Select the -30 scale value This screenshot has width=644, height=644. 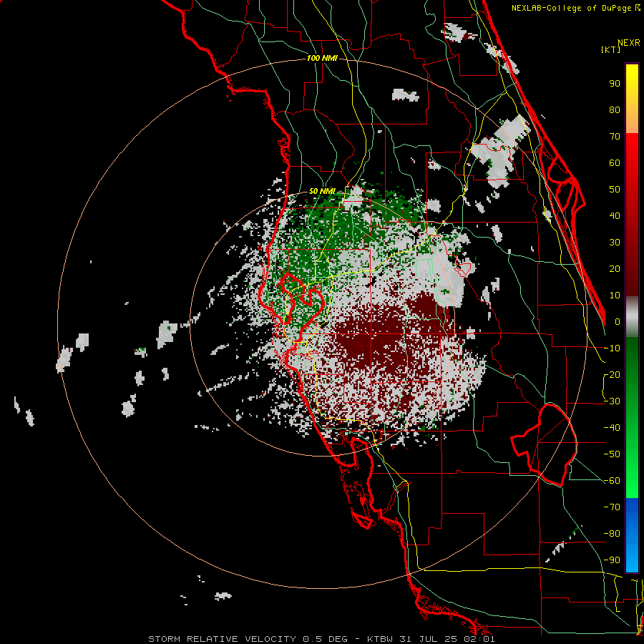(613, 401)
